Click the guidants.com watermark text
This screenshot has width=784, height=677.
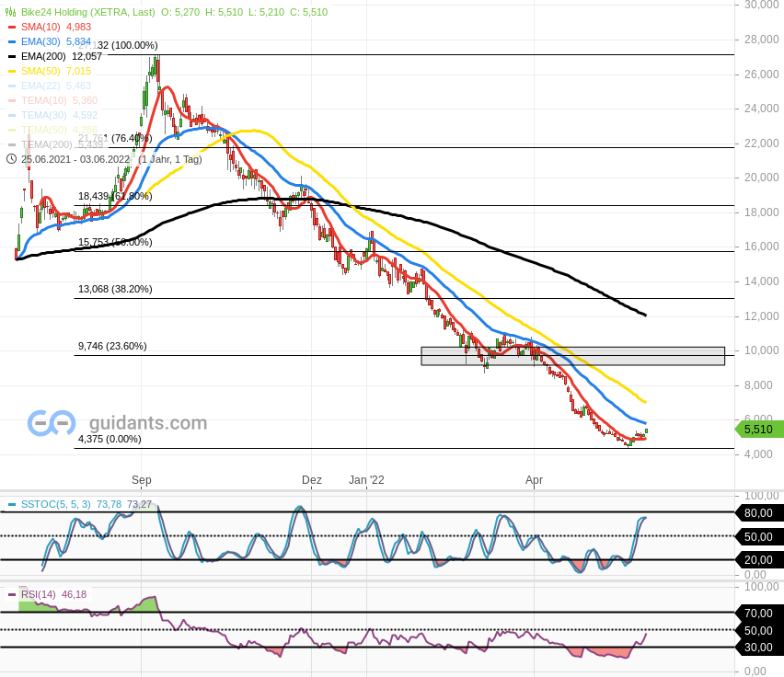point(147,423)
